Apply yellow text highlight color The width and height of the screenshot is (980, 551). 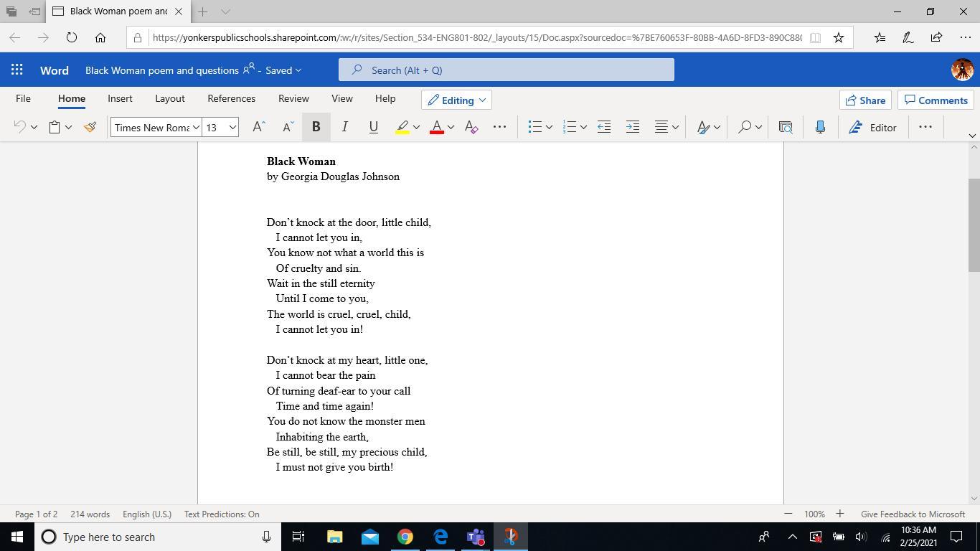pos(402,127)
